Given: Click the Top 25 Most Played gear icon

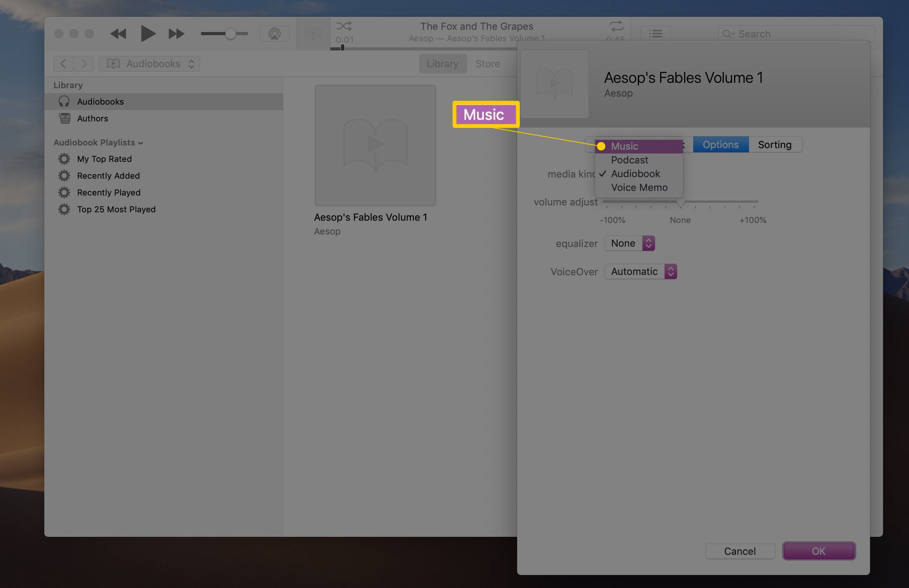Looking at the screenshot, I should 64,209.
